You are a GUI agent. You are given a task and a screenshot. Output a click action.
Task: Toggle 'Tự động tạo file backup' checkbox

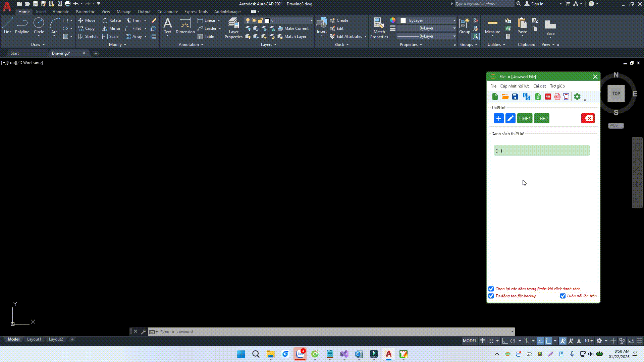coord(491,296)
